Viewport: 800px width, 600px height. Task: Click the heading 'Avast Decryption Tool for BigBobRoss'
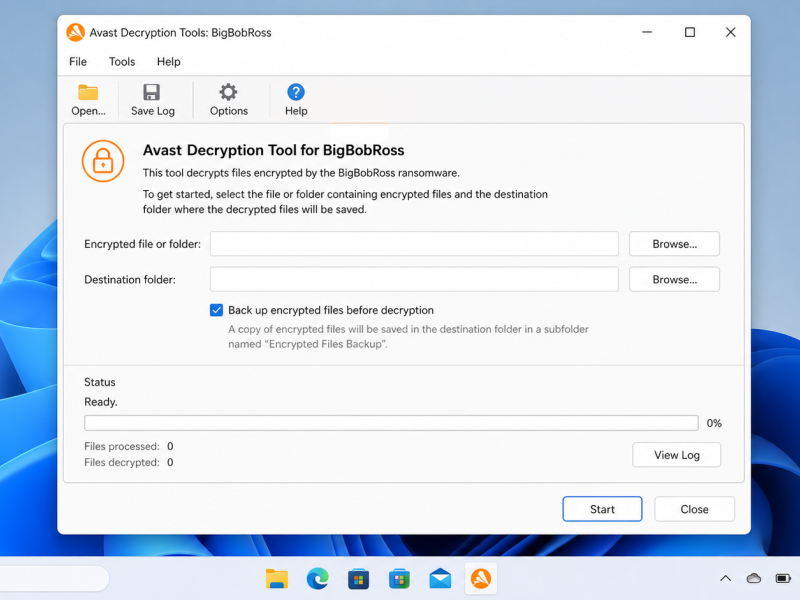pyautogui.click(x=273, y=150)
